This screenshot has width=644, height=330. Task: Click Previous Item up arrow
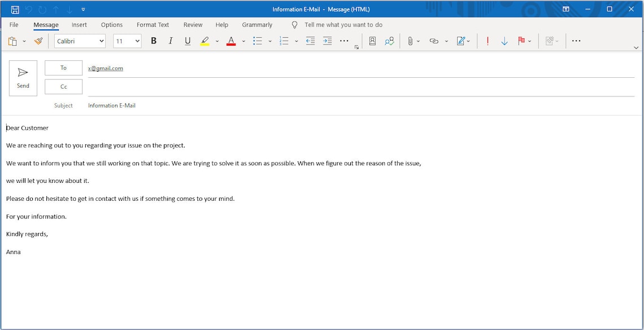coord(56,9)
